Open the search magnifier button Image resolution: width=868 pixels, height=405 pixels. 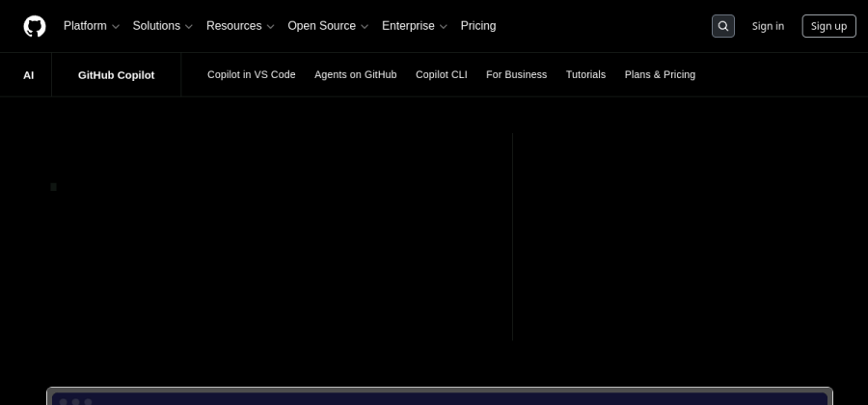pyautogui.click(x=723, y=26)
